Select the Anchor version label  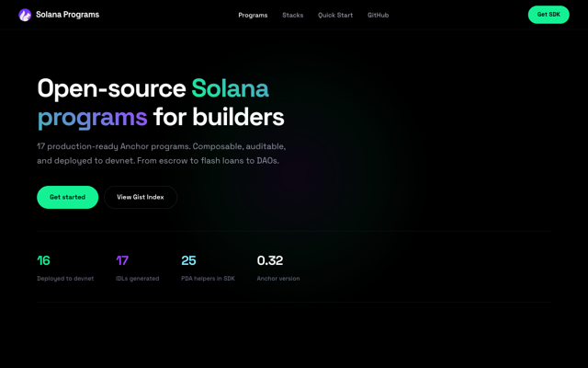tap(278, 279)
